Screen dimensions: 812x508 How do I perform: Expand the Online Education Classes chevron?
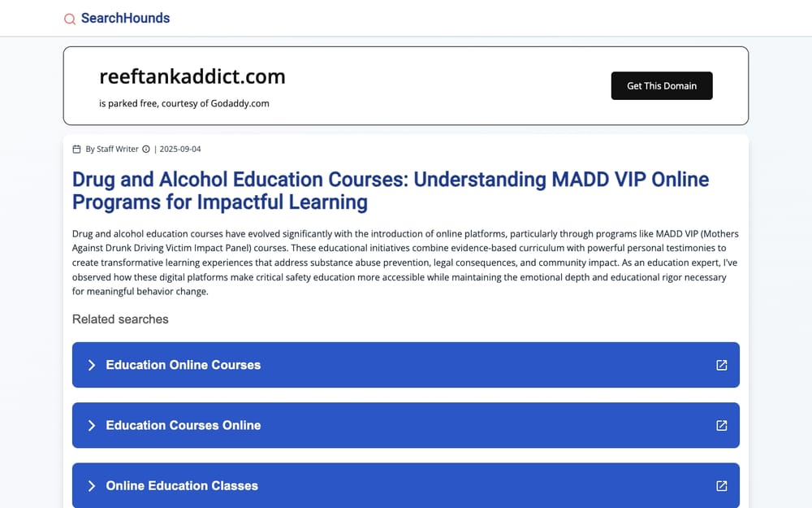92,486
